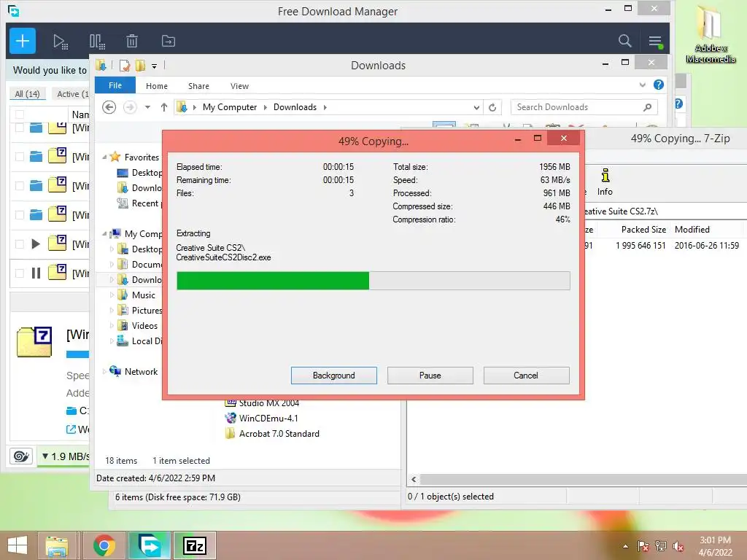Select Recent places under Favorites
The image size is (747, 560).
click(139, 203)
